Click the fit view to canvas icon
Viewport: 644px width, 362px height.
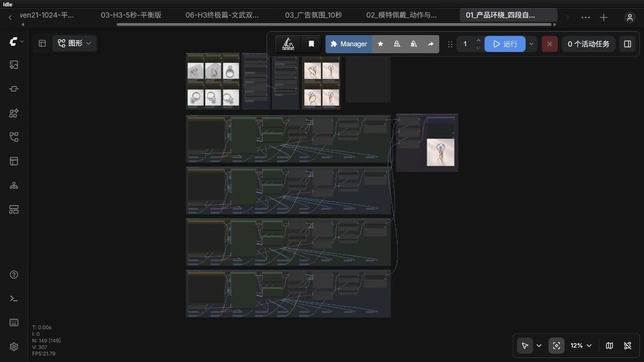(x=556, y=345)
